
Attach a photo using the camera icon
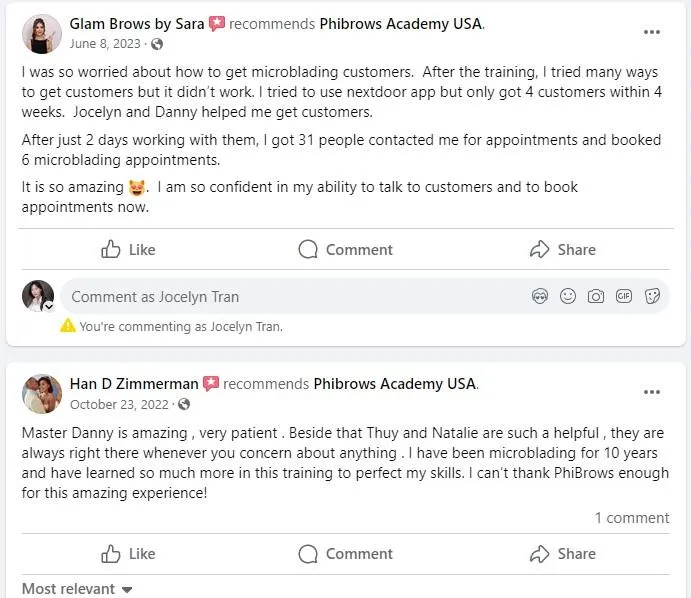(x=596, y=296)
